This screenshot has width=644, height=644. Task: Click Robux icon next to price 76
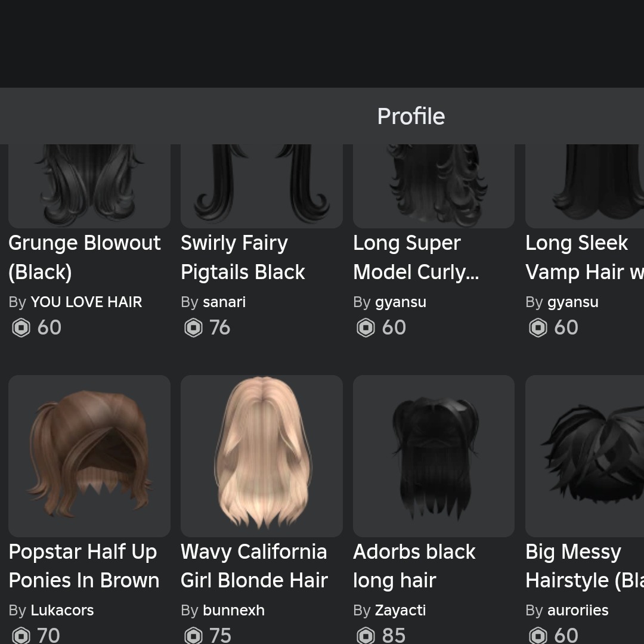tap(193, 327)
